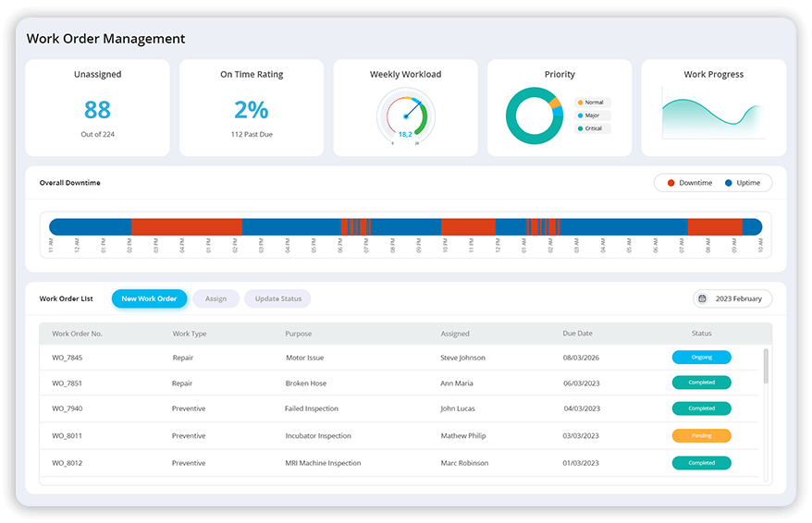Open the 2023 February date picker

click(x=732, y=298)
